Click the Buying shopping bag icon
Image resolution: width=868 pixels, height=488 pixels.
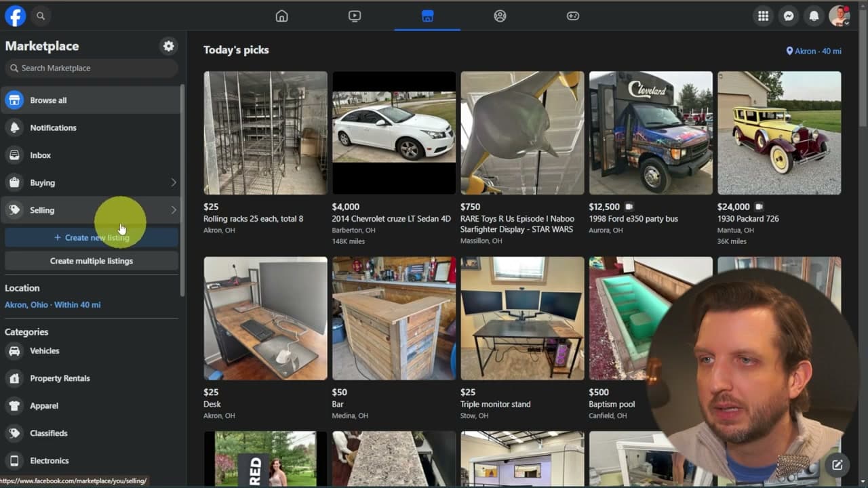[14, 182]
